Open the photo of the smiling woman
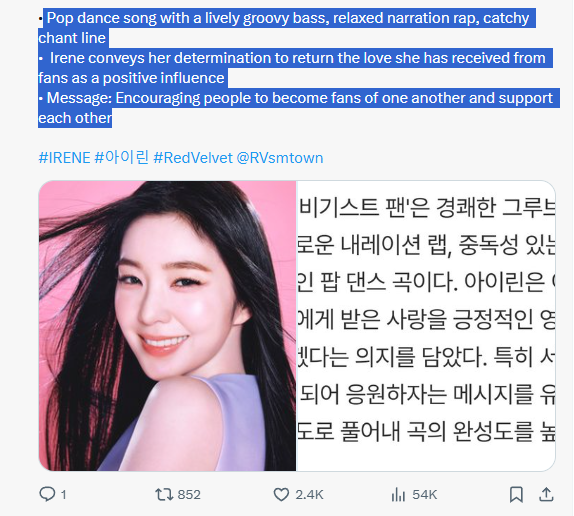 click(x=167, y=326)
